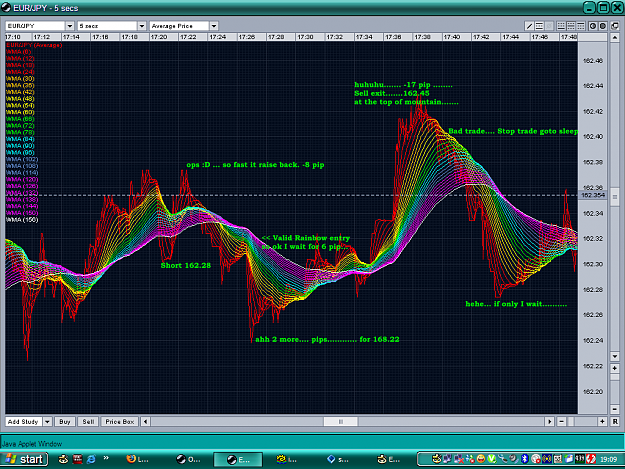Click the 'Sell exit.......162.45' annotation
The width and height of the screenshot is (625, 469).
(392, 93)
